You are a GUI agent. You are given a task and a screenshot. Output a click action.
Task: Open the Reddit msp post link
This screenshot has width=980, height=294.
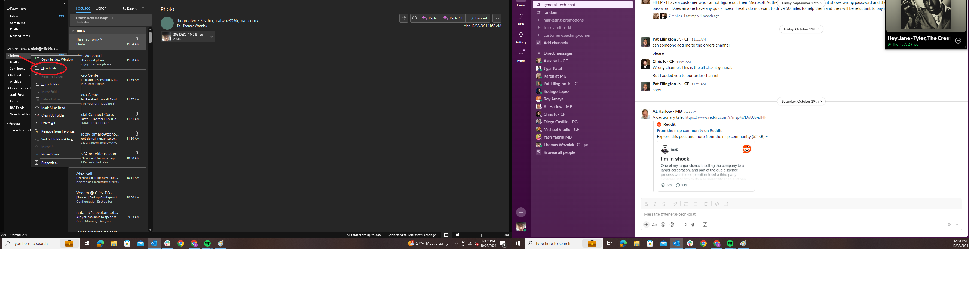pyautogui.click(x=726, y=118)
